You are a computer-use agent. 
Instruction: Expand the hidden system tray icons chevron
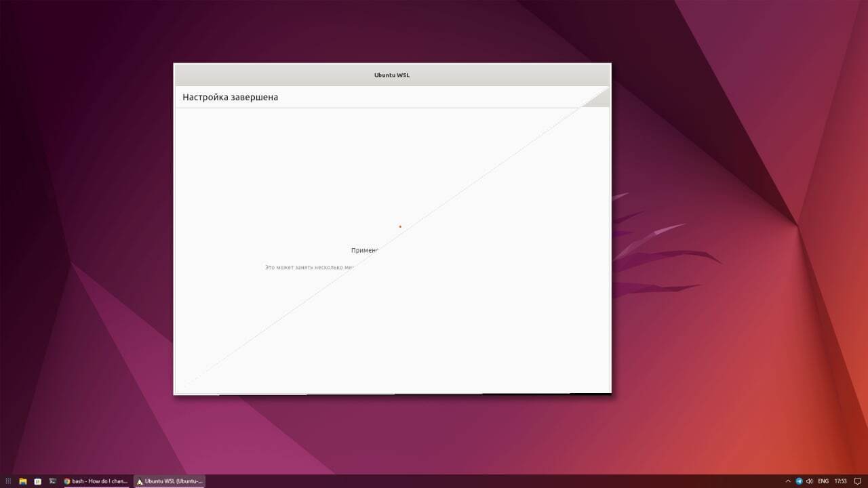[x=788, y=481]
